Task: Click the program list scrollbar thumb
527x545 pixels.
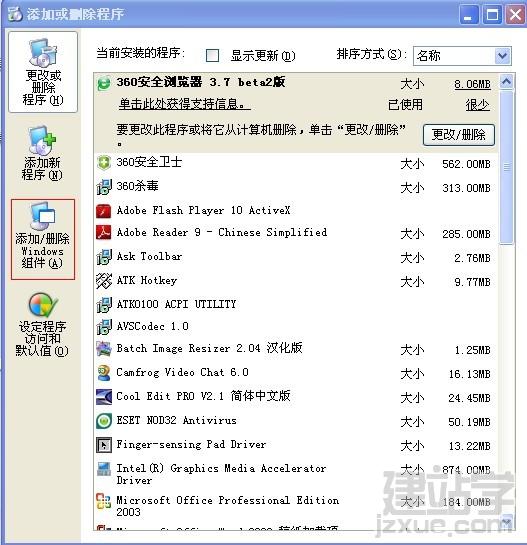Action: tap(506, 168)
